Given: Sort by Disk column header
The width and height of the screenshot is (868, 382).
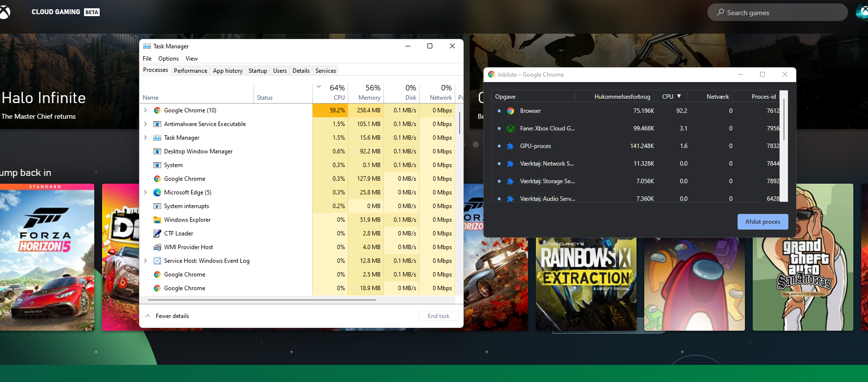Looking at the screenshot, I should pos(402,92).
